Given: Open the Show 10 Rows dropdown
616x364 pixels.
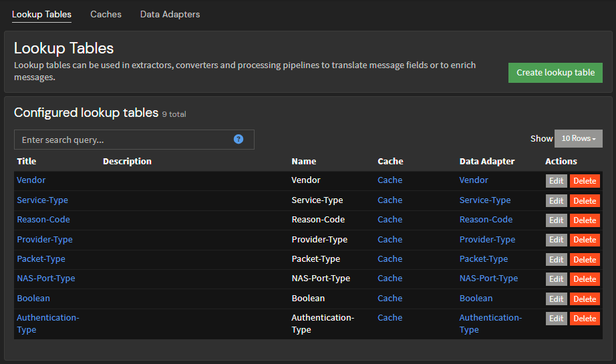Looking at the screenshot, I should point(578,138).
